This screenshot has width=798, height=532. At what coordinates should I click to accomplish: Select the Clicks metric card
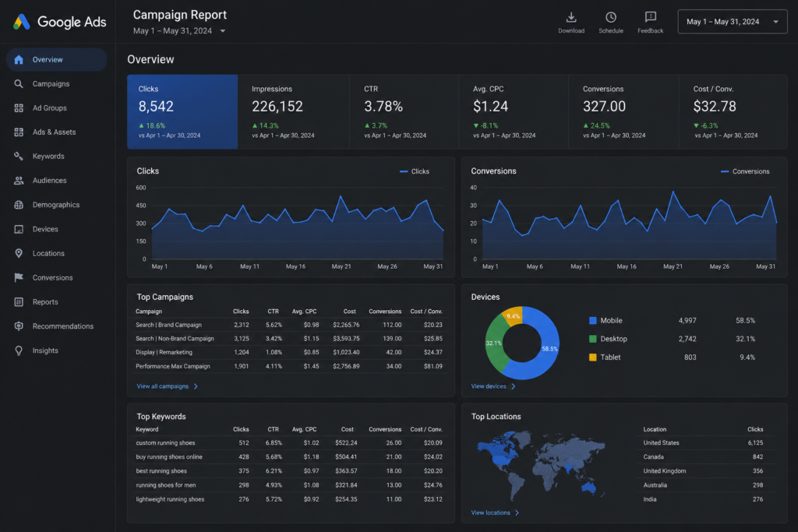click(182, 112)
